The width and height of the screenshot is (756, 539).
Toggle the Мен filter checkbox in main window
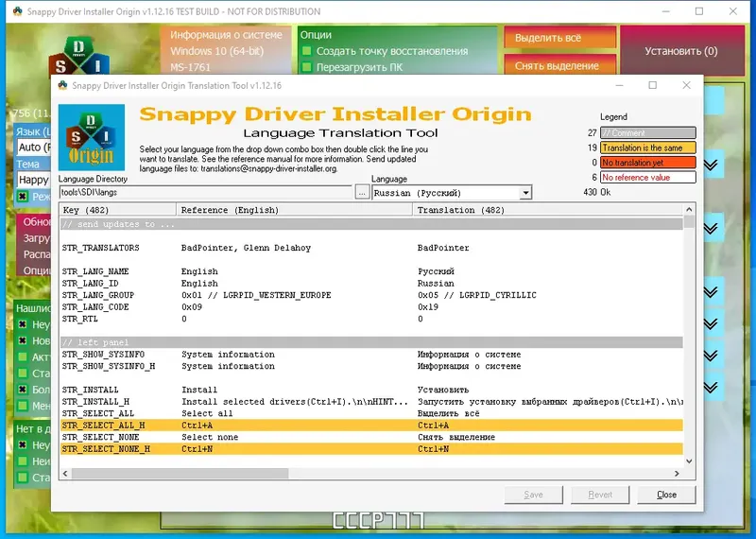[x=22, y=406]
